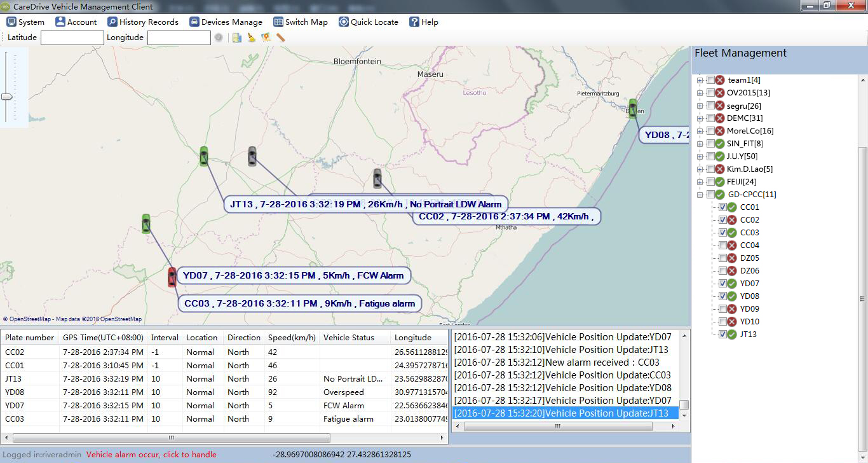The height and width of the screenshot is (463, 868).
Task: Expand the team1[4] fleet group
Action: pos(700,80)
